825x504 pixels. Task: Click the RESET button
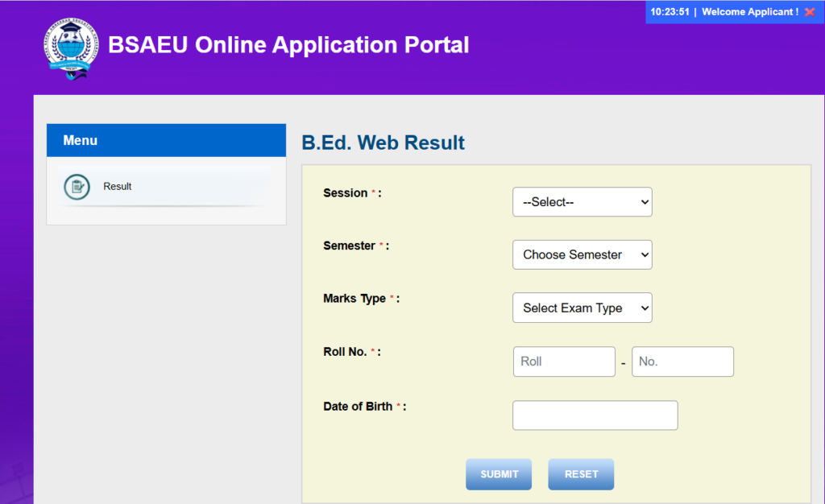tap(581, 474)
